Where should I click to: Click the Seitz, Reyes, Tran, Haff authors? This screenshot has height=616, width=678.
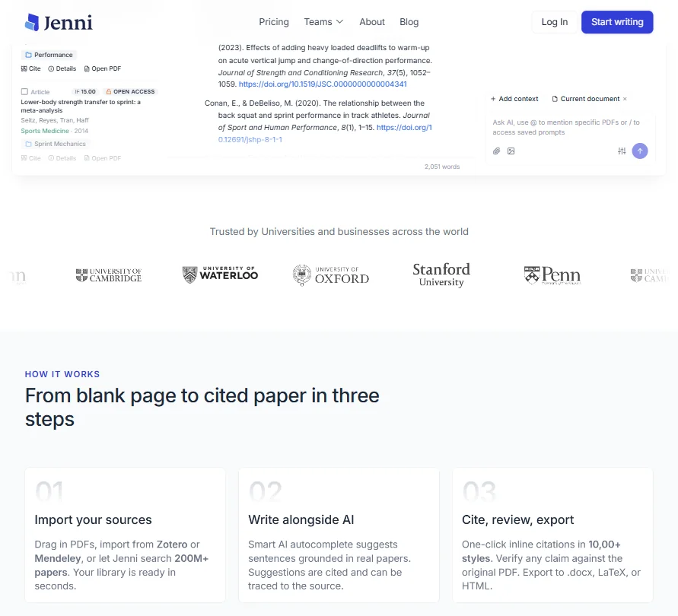55,121
